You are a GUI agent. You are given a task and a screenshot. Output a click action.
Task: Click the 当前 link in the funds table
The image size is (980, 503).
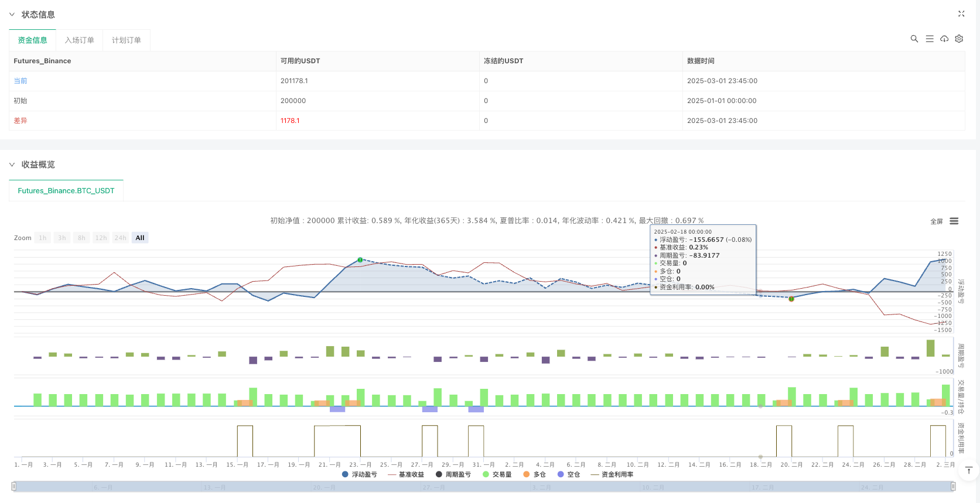coord(21,81)
